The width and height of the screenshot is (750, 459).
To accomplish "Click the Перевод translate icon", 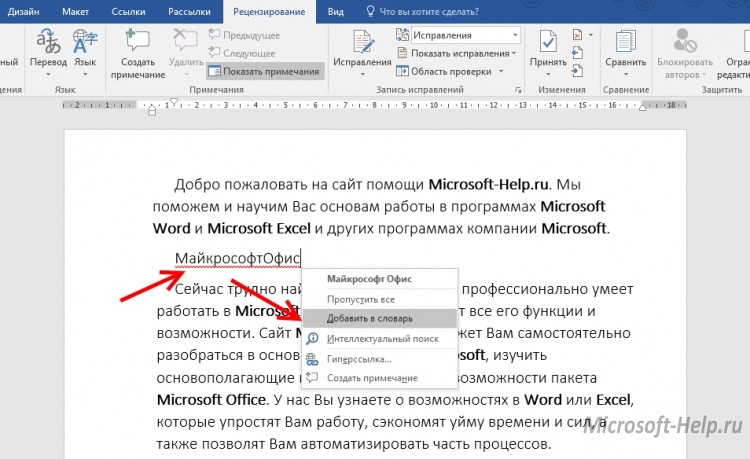I will pyautogui.click(x=48, y=41).
